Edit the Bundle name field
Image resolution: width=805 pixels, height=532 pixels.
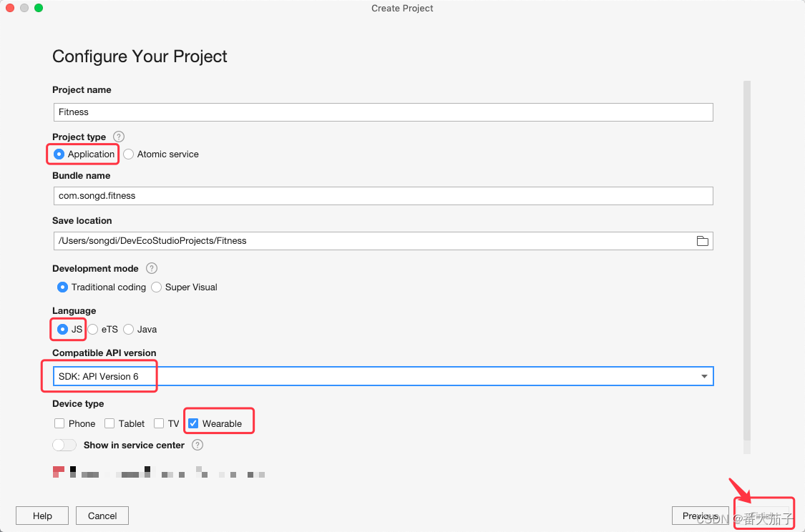click(x=383, y=195)
